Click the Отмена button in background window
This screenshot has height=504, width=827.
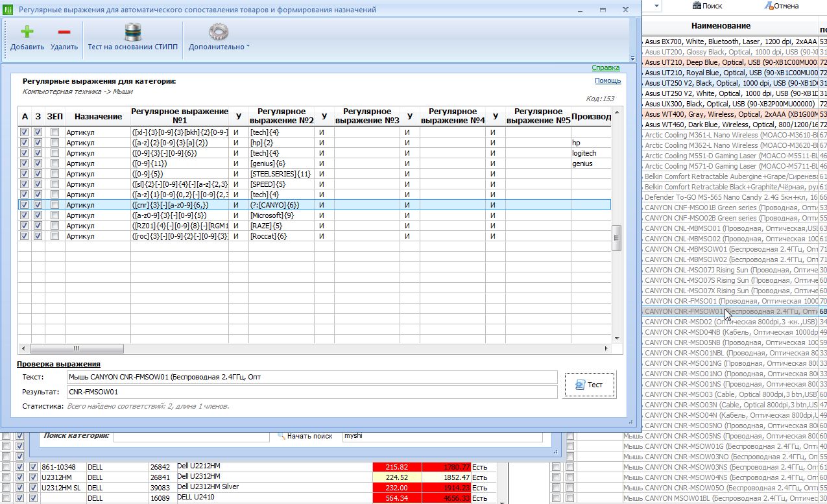coord(782,5)
